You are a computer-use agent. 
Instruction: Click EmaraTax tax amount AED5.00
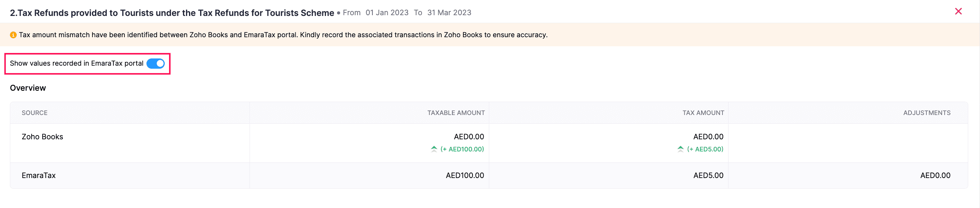tap(708, 175)
